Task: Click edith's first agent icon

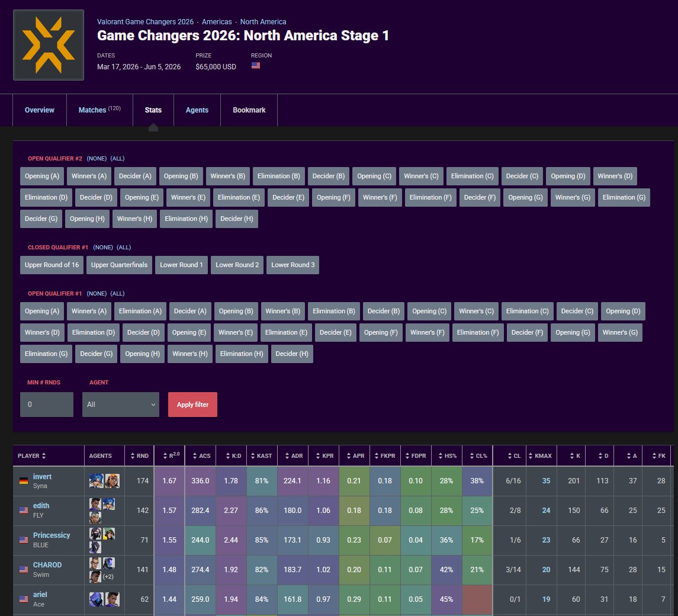Action: [x=95, y=503]
